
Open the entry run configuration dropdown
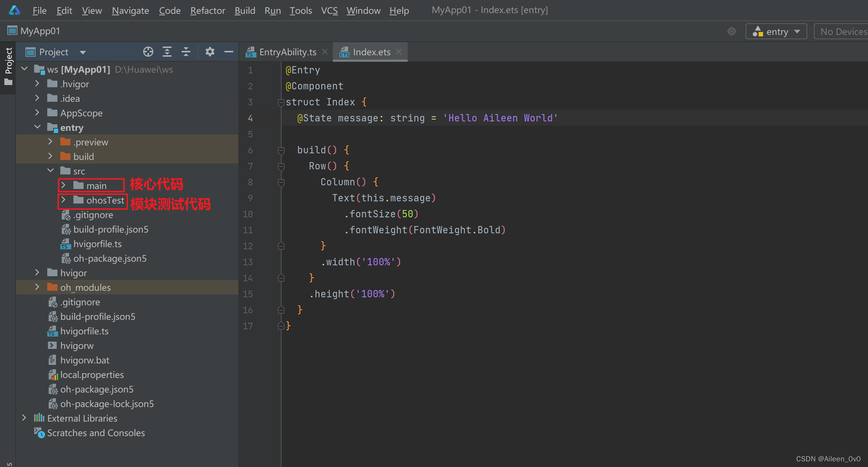[x=776, y=31]
